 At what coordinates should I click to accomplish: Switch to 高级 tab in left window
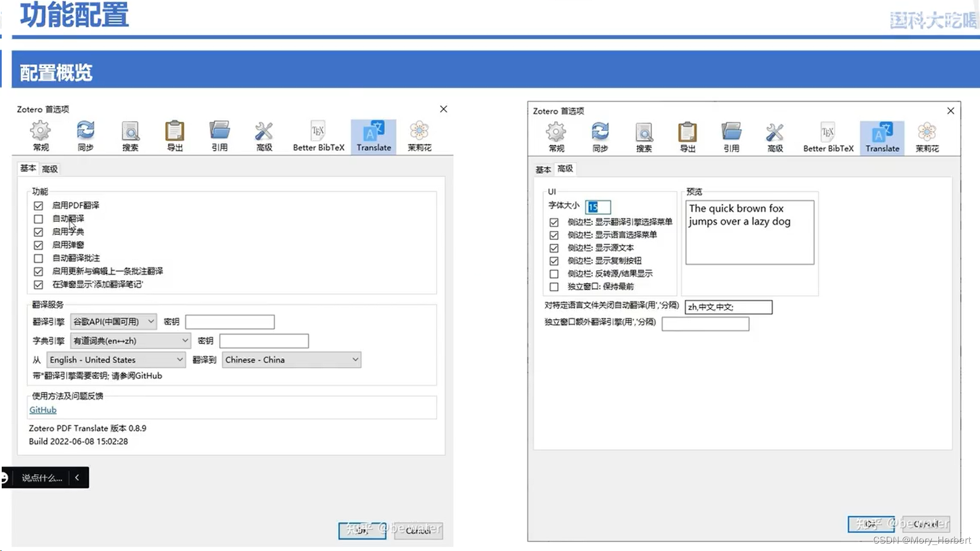(50, 169)
